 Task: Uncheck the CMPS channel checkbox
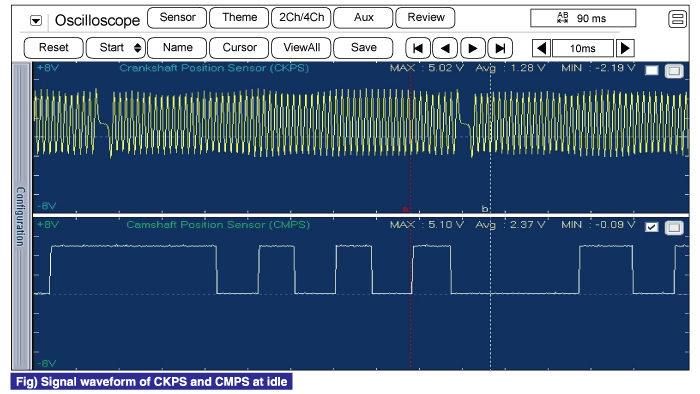651,228
